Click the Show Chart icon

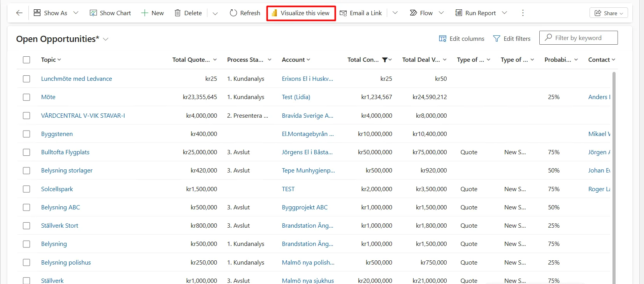tap(93, 13)
